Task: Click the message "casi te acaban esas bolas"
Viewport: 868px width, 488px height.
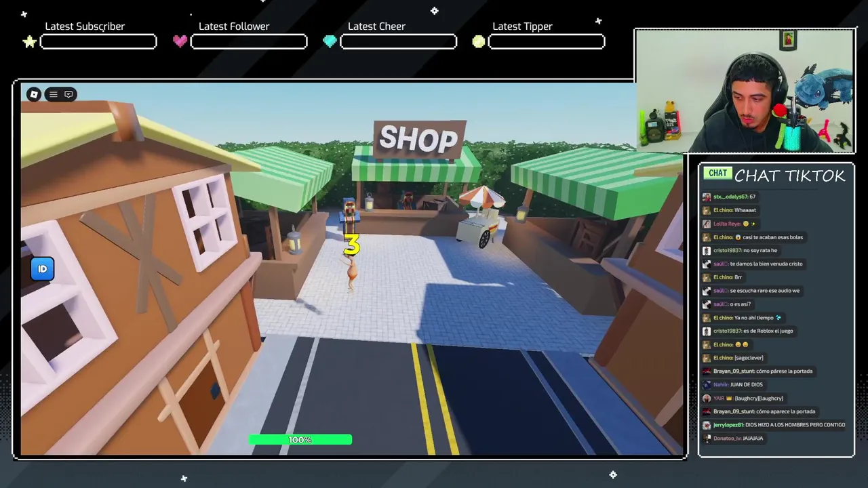Action: [772, 237]
